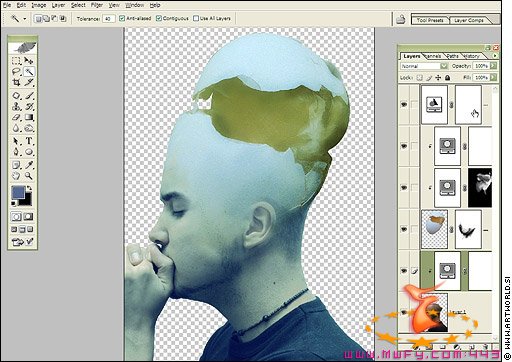Open the Filter menu
Viewport: 512px width, 362px height.
(97, 5)
